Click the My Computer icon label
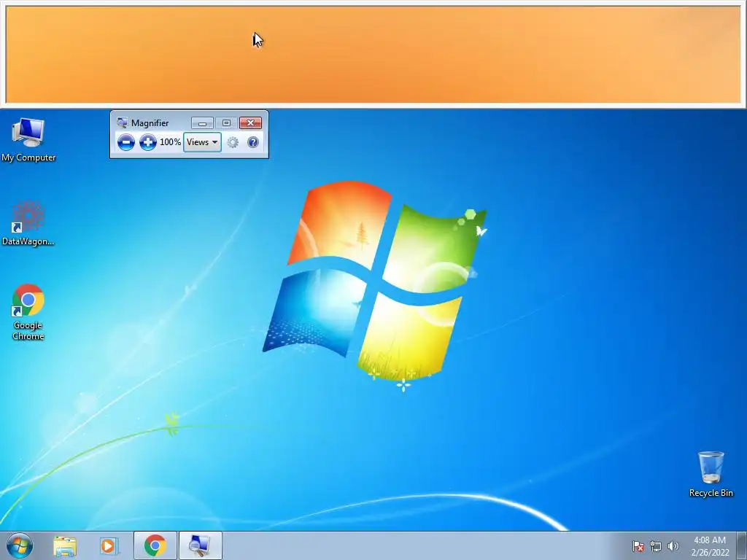This screenshot has height=560, width=747. pos(28,157)
